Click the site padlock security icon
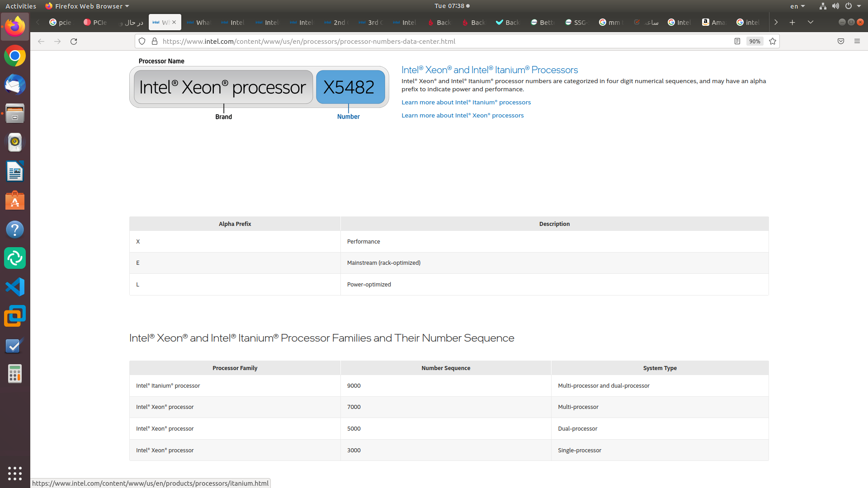The width and height of the screenshot is (868, 488). tap(155, 41)
